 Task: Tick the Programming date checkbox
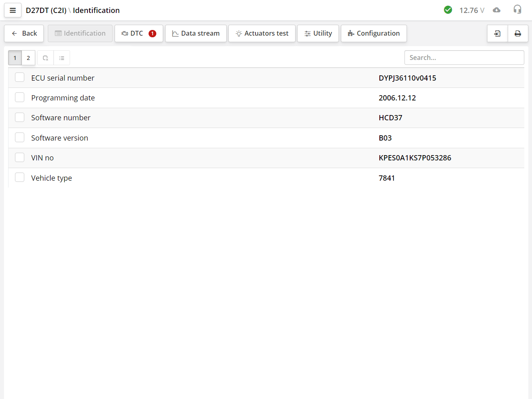(x=20, y=97)
